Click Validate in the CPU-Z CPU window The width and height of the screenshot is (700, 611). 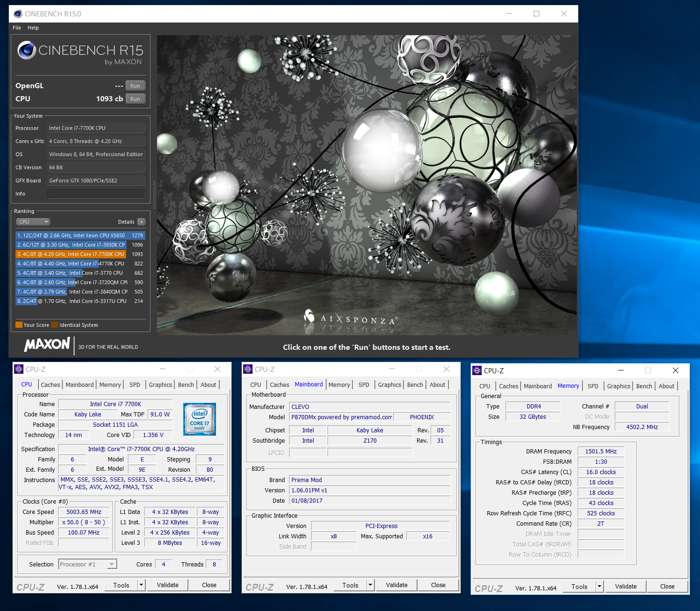[x=168, y=585]
